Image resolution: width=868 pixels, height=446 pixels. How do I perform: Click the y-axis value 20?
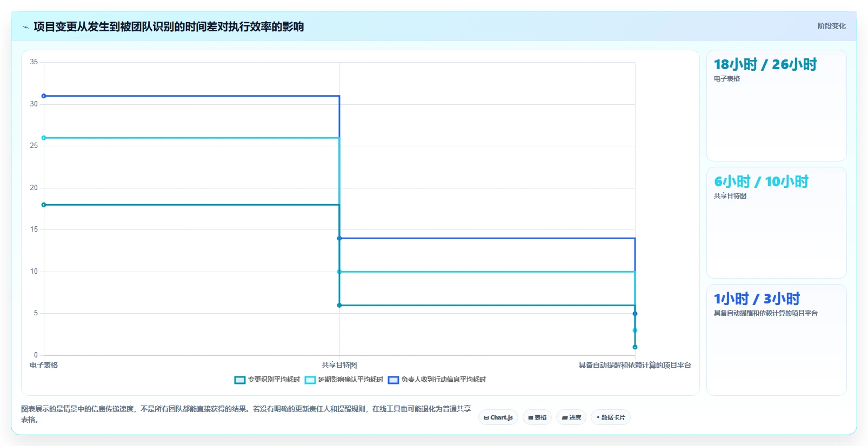coord(34,188)
